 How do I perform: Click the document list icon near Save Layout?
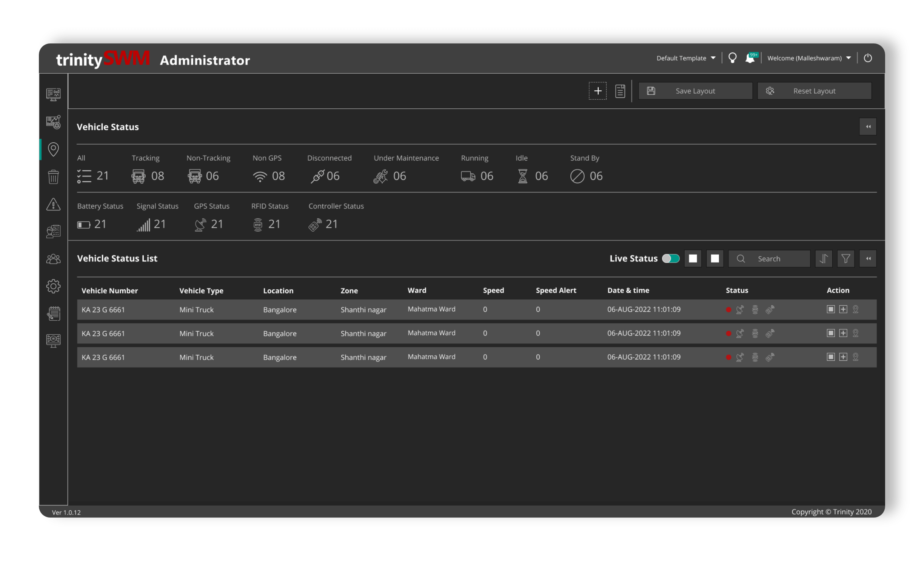[620, 91]
